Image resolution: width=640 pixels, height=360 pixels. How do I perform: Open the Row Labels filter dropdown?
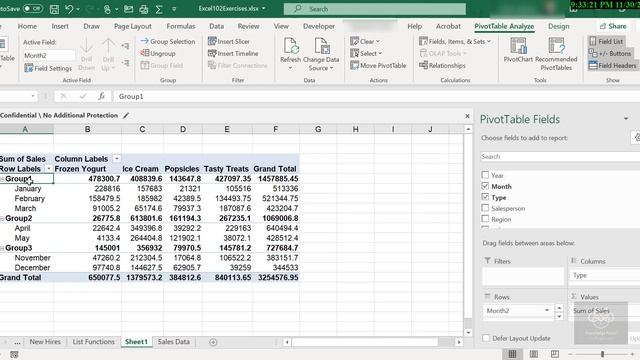(49, 169)
